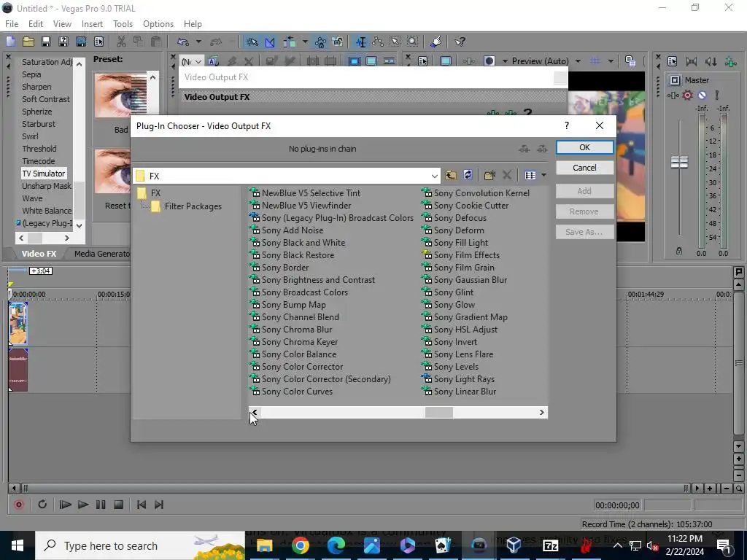Open the Insert menu

pos(92,24)
